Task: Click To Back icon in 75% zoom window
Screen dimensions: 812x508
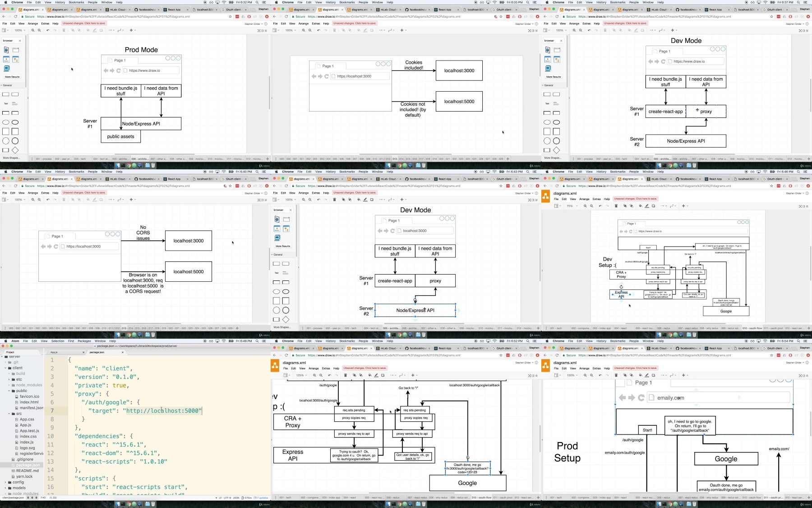Action: coord(631,206)
